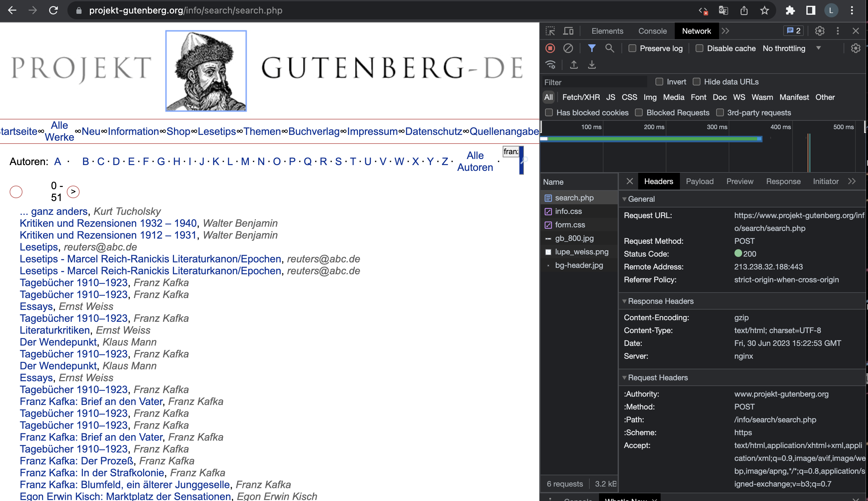The image size is (868, 501).
Task: Stop recording the network log (red icon)
Action: click(550, 48)
